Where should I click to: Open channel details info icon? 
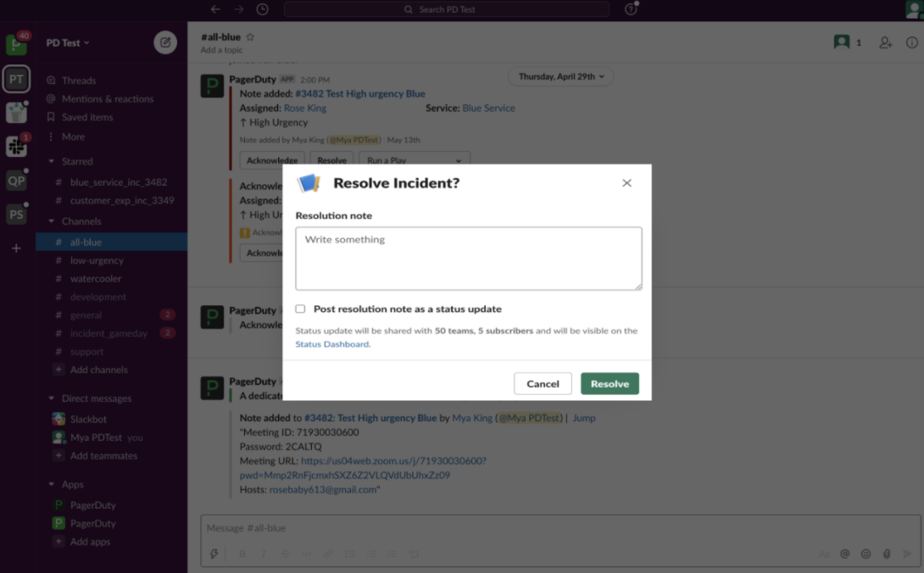point(912,42)
